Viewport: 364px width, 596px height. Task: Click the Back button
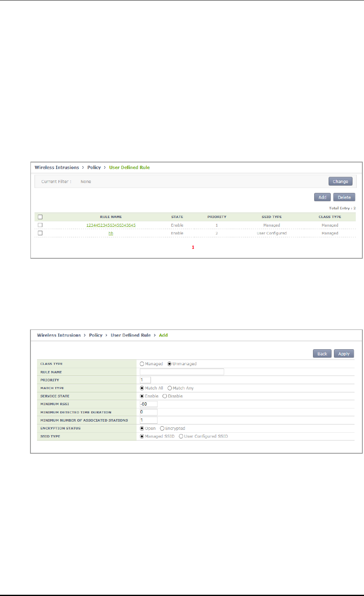[322, 354]
